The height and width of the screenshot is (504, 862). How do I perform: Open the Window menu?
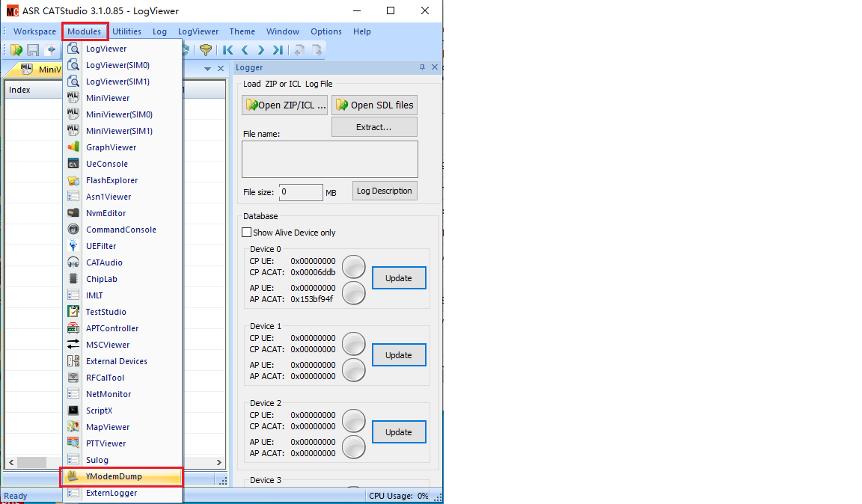[283, 31]
